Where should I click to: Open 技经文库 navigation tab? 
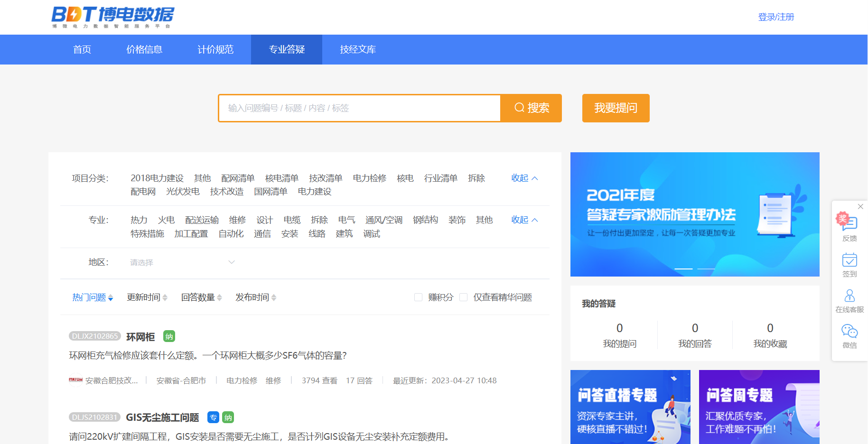tap(358, 49)
